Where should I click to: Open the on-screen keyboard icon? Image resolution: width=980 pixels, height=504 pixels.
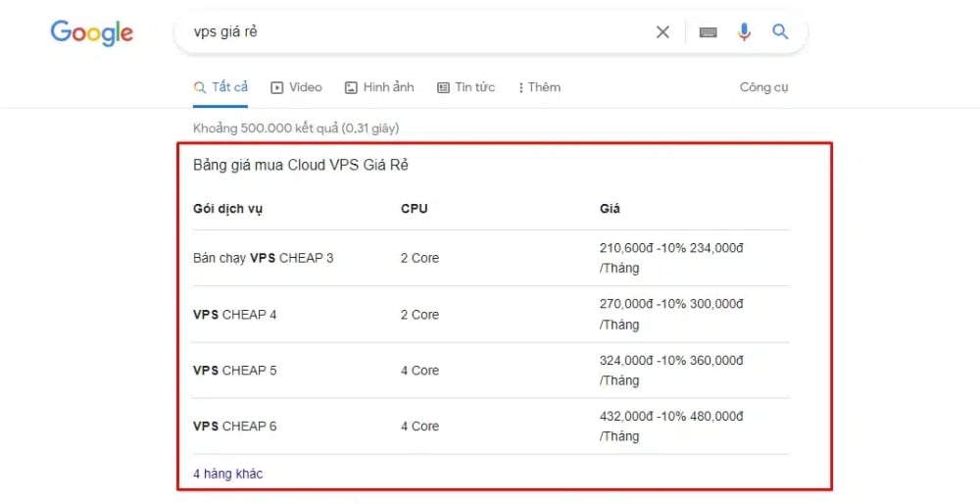[x=708, y=32]
